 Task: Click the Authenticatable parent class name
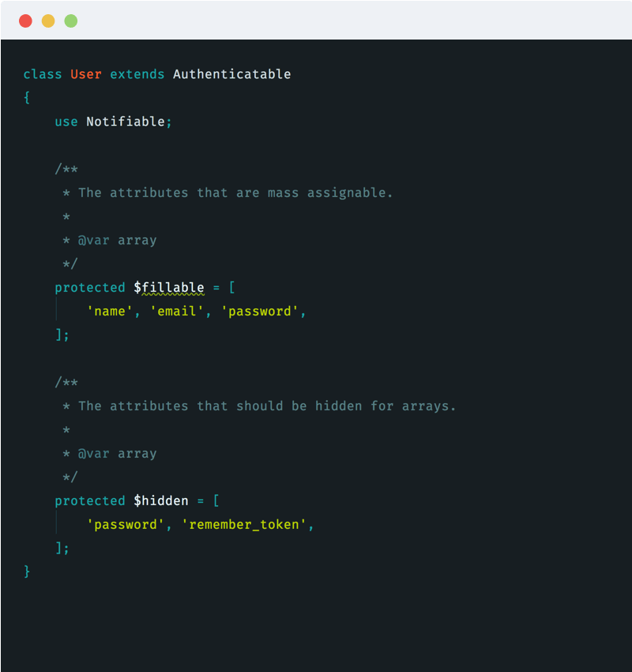(x=232, y=74)
